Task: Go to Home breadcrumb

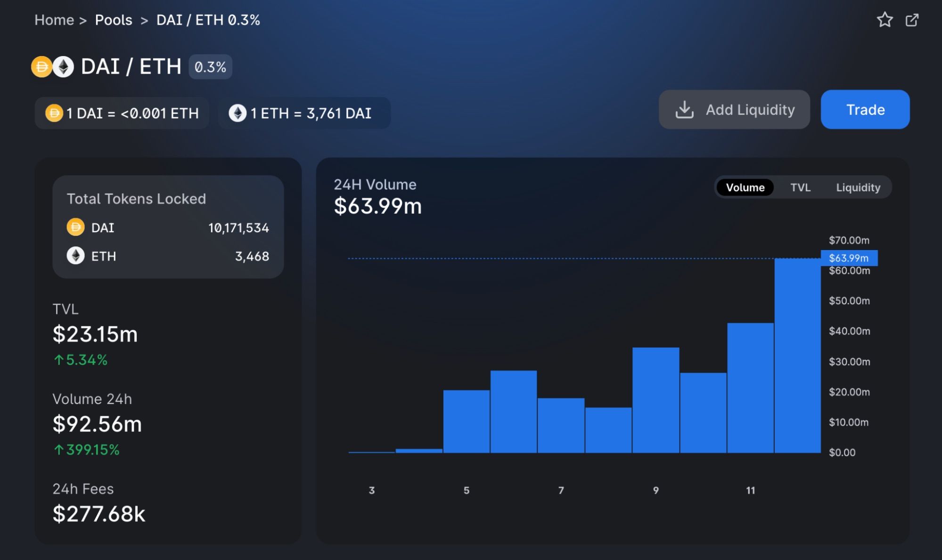Action: pos(54,20)
